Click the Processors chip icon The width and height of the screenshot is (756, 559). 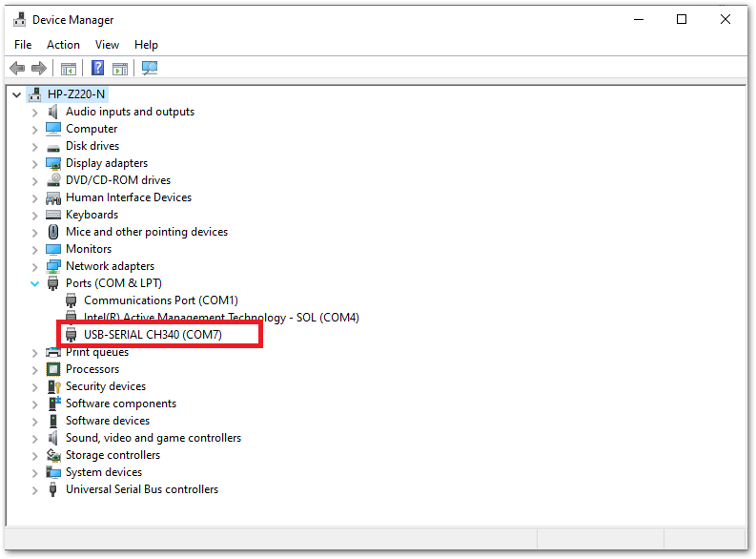tap(53, 369)
